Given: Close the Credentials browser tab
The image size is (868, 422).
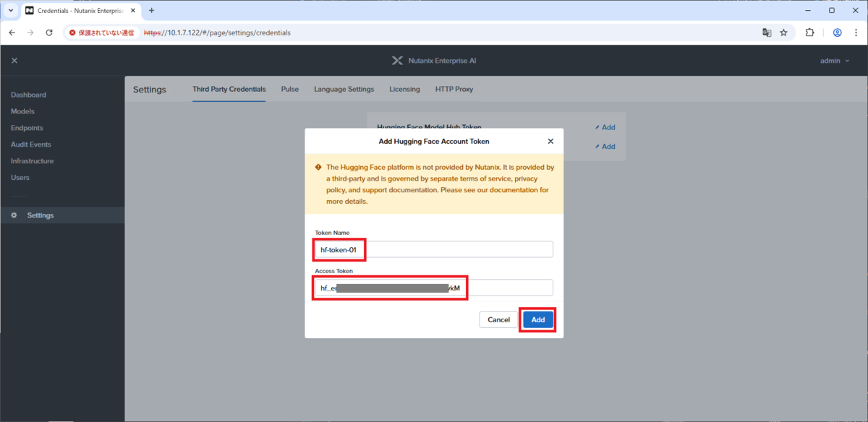Looking at the screenshot, I should (x=133, y=11).
